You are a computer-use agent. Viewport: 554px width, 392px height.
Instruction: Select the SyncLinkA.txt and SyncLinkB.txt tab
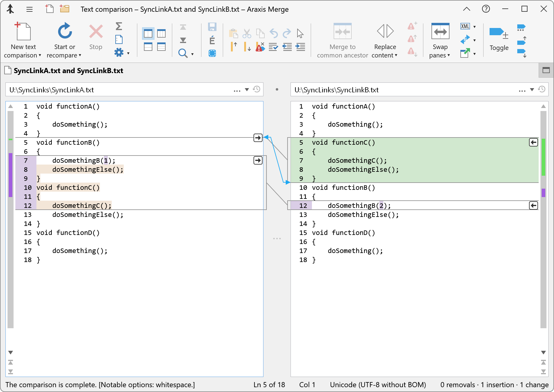point(68,70)
